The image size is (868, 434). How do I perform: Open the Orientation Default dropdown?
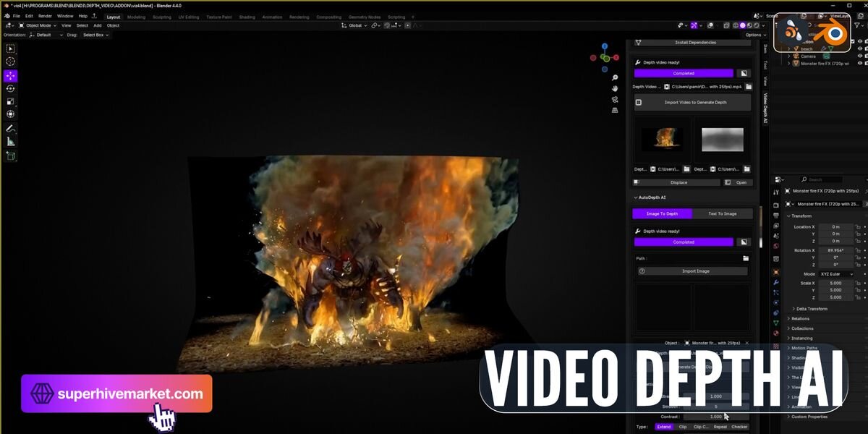[45, 35]
